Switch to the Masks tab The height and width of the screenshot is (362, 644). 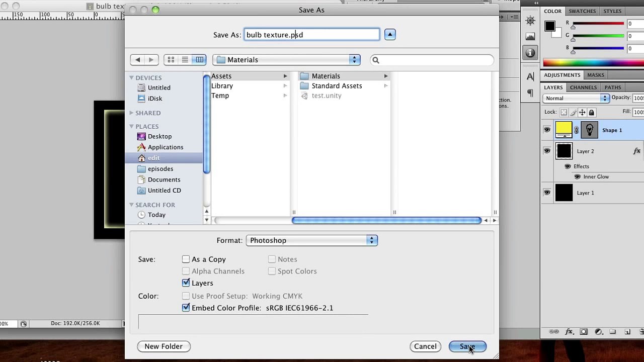[x=596, y=75]
